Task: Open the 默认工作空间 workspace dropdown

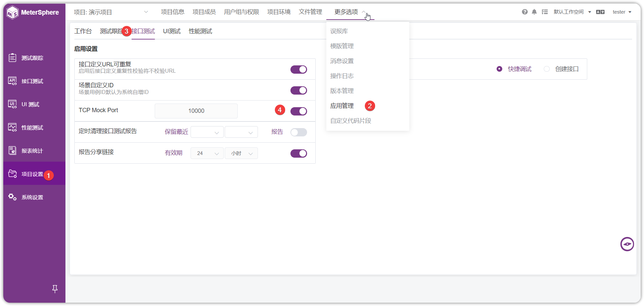Action: point(572,12)
